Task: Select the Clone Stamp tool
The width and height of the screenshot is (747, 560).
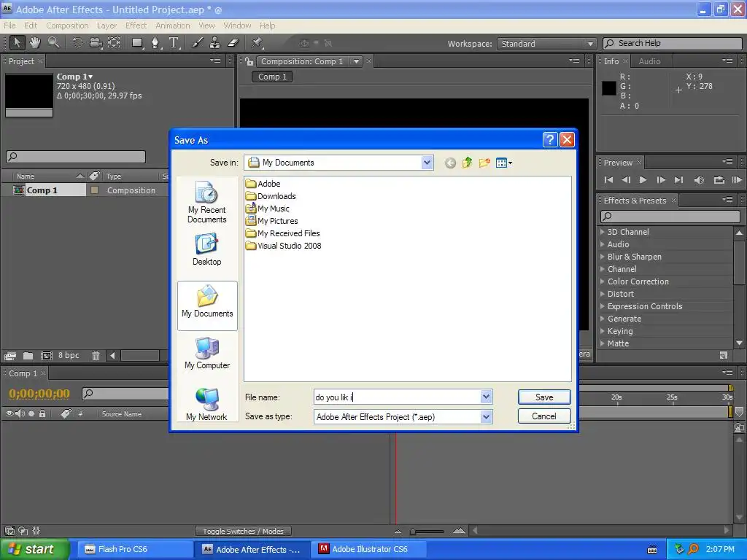Action: (x=215, y=43)
